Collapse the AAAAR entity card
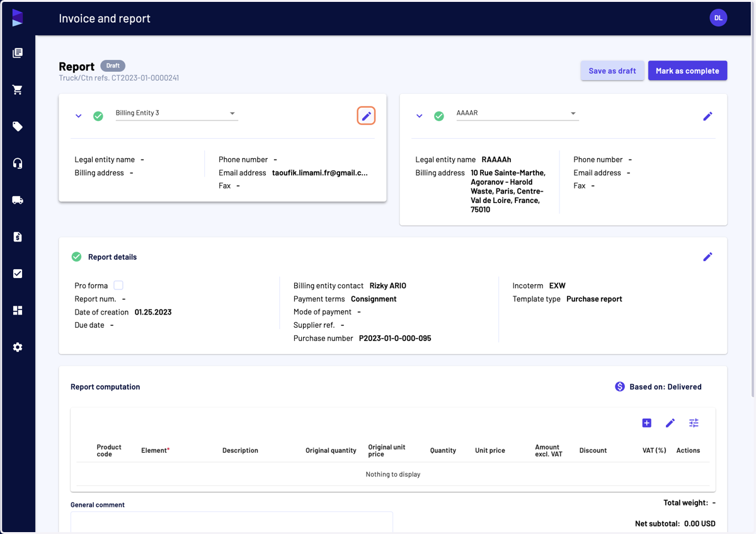This screenshot has height=534, width=756. (x=420, y=116)
